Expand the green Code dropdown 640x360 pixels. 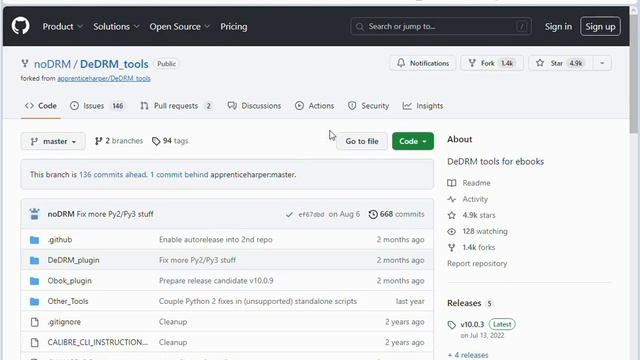point(413,141)
